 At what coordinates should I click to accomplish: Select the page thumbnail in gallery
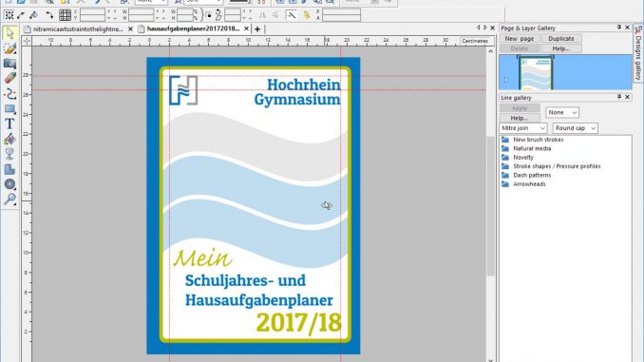pos(536,73)
